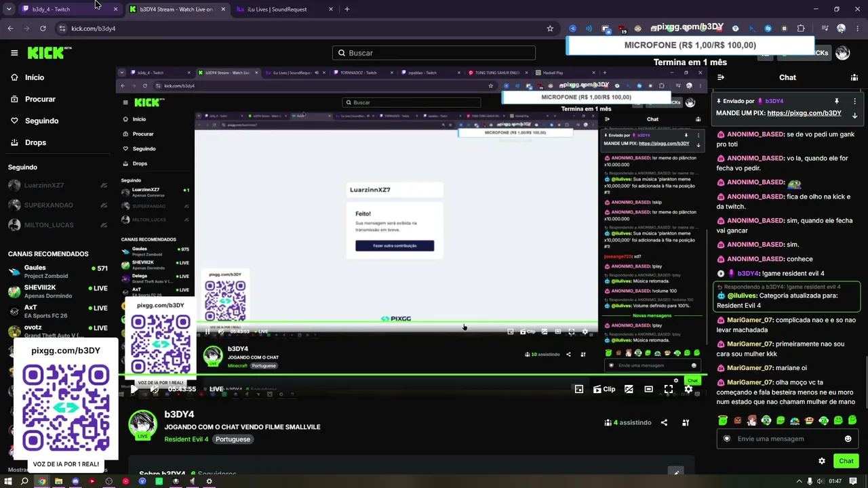The image size is (868, 488).
Task: Create a Clip of the stream
Action: (x=604, y=389)
